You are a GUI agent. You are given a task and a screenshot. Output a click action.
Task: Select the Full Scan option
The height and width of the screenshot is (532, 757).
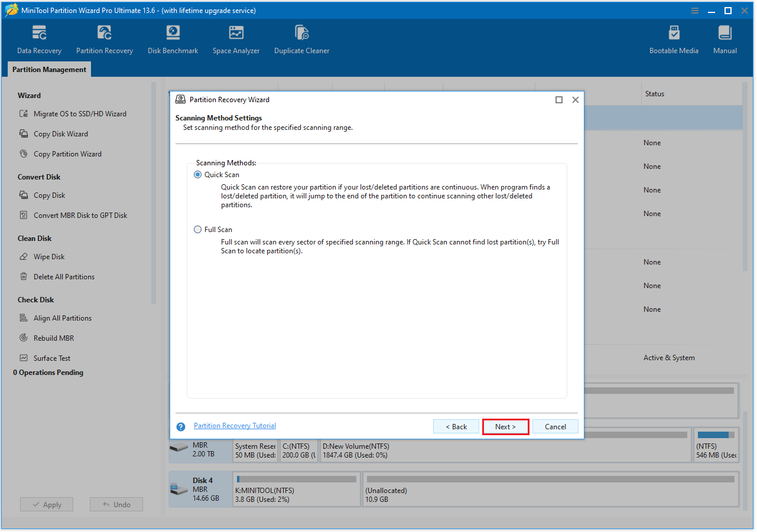[x=197, y=229]
